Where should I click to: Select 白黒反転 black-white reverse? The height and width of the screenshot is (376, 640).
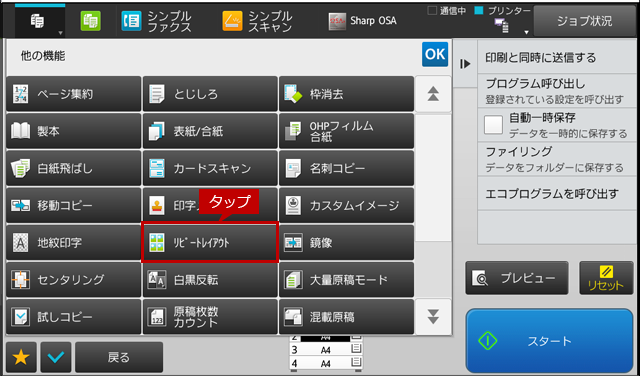(210, 280)
